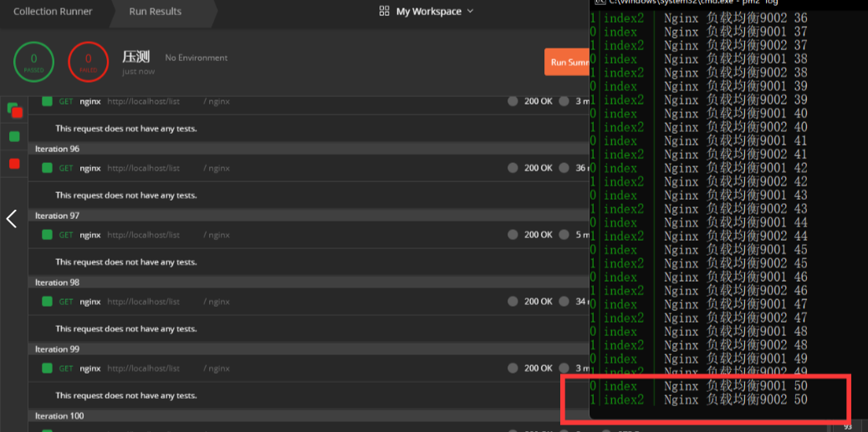Switch to the Collection Runner tab
Image resolution: width=868 pixels, height=432 pixels.
click(53, 12)
